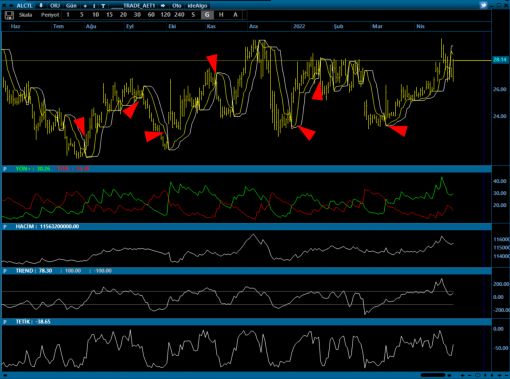510x379 pixels.
Task: Click the Oto button
Action: click(177, 6)
